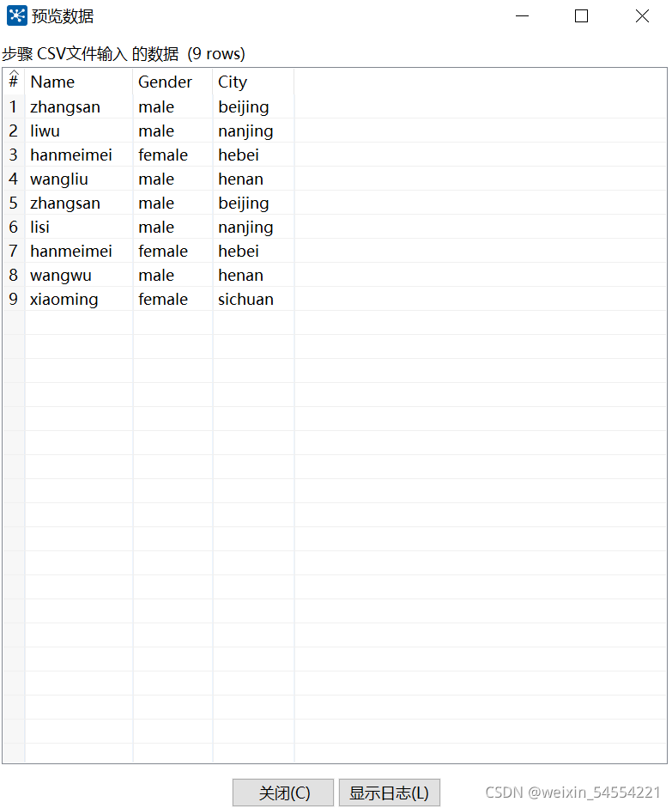Click the 显示日志(L) button
The image size is (672, 808).
coord(390,793)
